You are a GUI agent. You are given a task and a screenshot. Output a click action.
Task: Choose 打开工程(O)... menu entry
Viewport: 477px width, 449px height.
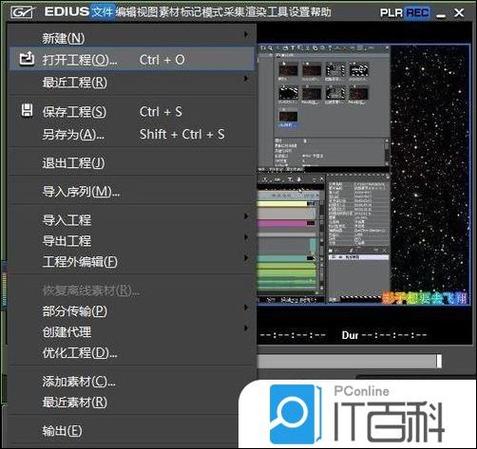(x=132, y=59)
